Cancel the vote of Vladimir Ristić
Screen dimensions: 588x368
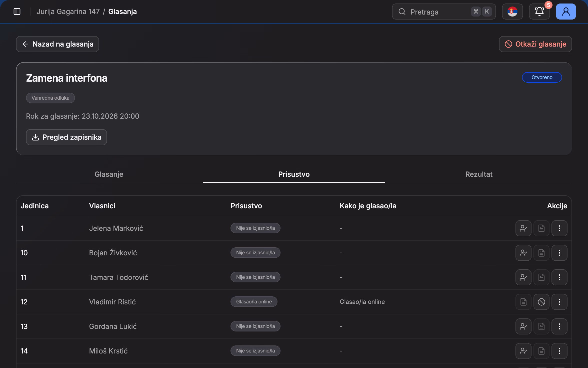pyautogui.click(x=541, y=302)
